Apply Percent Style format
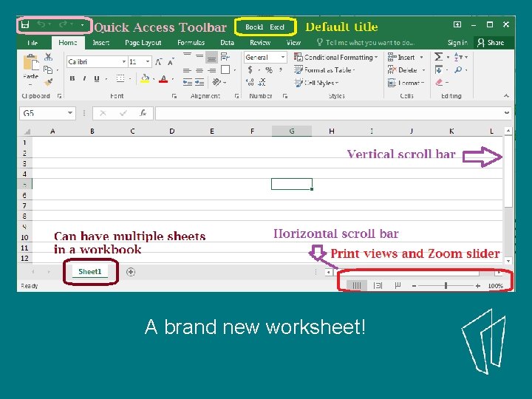Screen dimensions: 532x399 (269, 70)
